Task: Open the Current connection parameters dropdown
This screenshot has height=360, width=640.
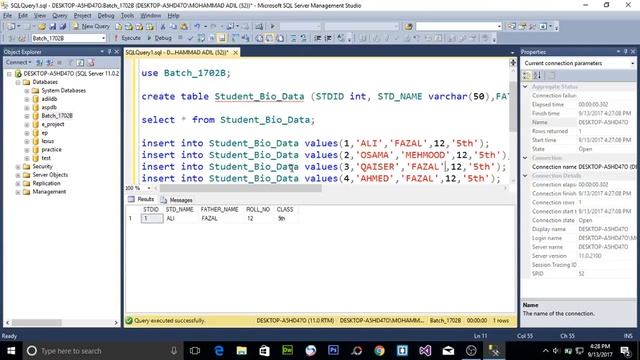Action: click(632, 63)
